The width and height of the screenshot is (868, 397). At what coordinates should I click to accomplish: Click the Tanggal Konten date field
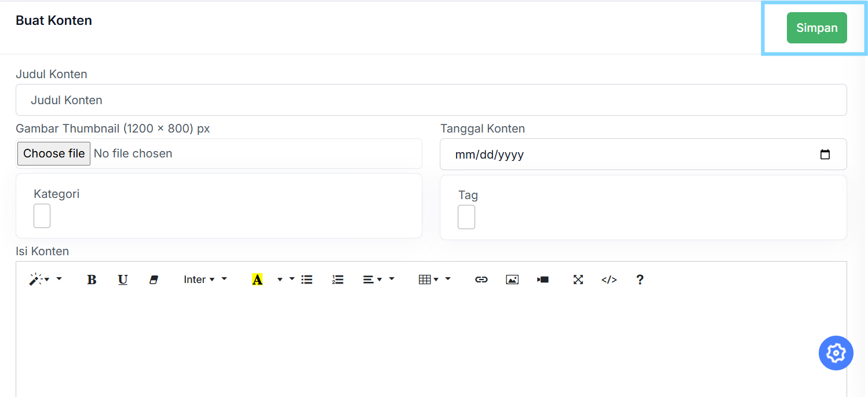click(643, 155)
